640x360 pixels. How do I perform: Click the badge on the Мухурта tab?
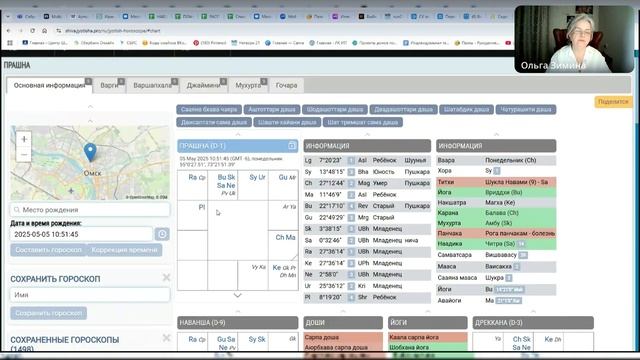point(264,81)
